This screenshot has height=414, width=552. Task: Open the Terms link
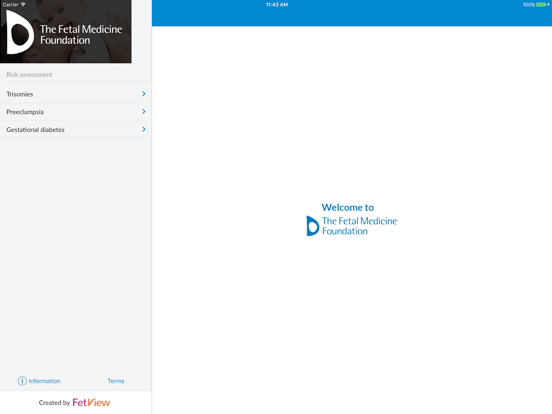click(x=116, y=381)
